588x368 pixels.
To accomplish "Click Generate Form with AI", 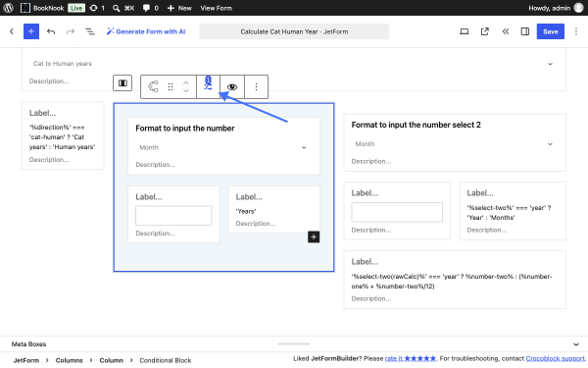I will [x=146, y=31].
